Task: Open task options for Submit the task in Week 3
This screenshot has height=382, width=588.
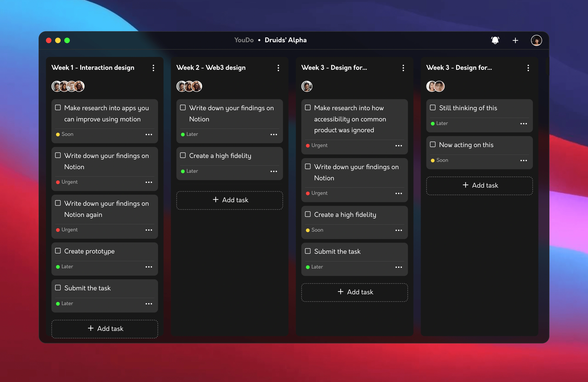Action: point(399,267)
